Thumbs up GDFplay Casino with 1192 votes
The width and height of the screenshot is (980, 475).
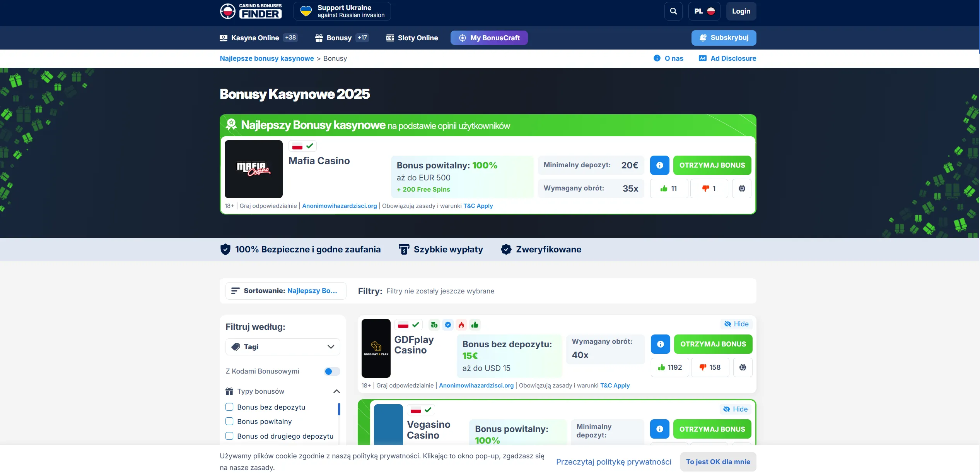pyautogui.click(x=670, y=367)
